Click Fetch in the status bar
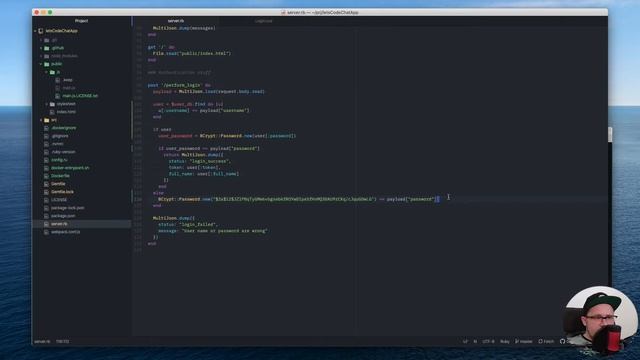Screen dimensions: 640x360 tap(546, 342)
